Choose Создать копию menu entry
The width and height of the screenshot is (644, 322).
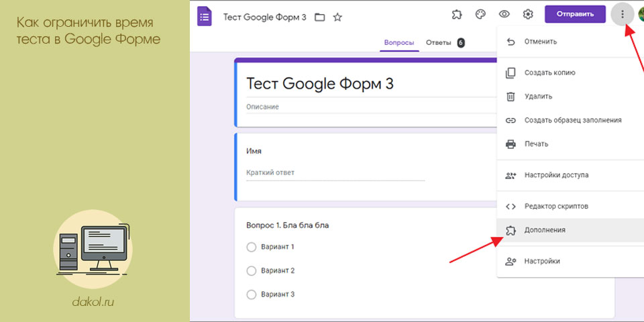pyautogui.click(x=570, y=72)
